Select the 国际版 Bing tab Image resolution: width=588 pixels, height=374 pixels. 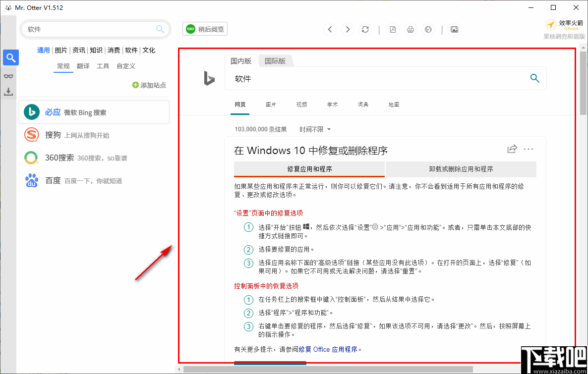pyautogui.click(x=275, y=61)
